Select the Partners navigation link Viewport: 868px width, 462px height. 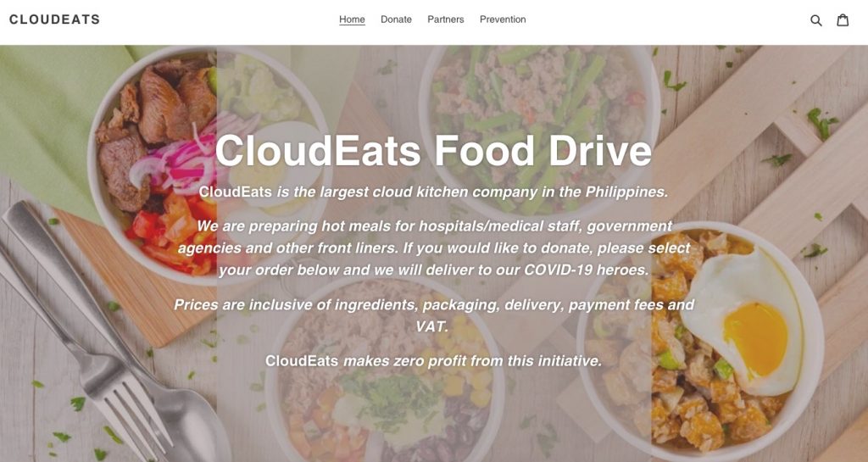(446, 19)
